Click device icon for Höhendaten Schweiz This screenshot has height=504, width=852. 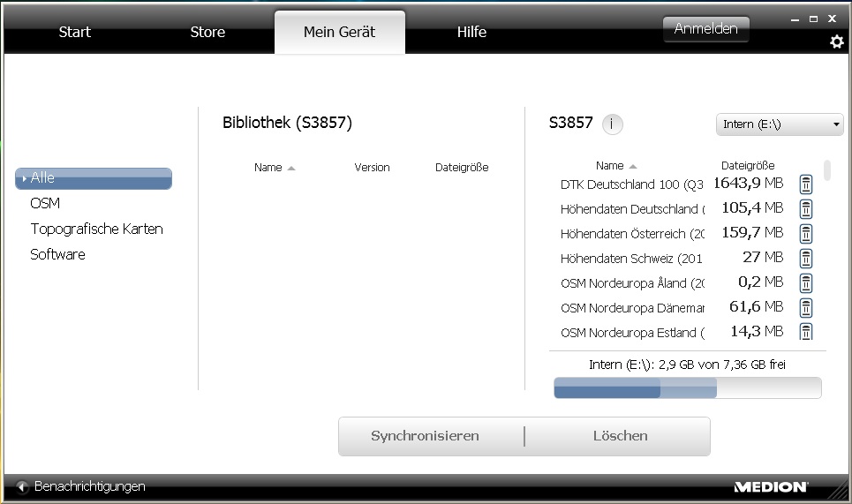pos(806,259)
